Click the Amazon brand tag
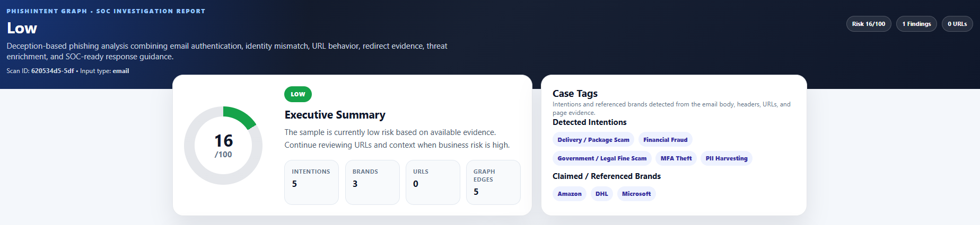Viewport: 980px width, 225px height. (x=570, y=194)
